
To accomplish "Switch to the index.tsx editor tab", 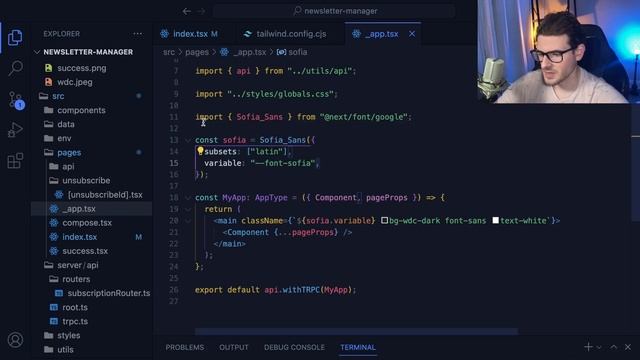I will click(190, 34).
